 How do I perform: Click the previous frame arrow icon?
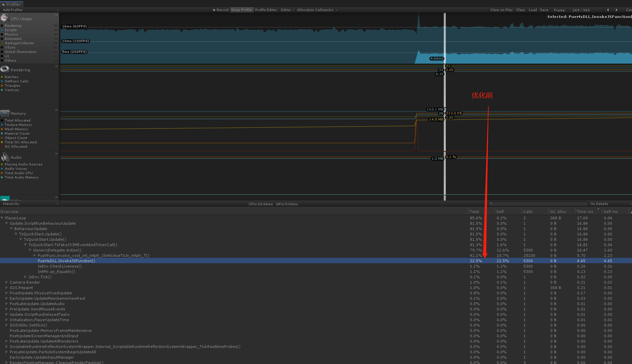tap(608, 10)
